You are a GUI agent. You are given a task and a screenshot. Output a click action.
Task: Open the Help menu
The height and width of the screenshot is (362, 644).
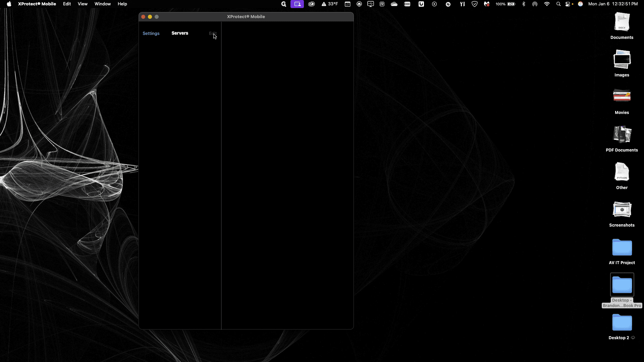point(122,4)
